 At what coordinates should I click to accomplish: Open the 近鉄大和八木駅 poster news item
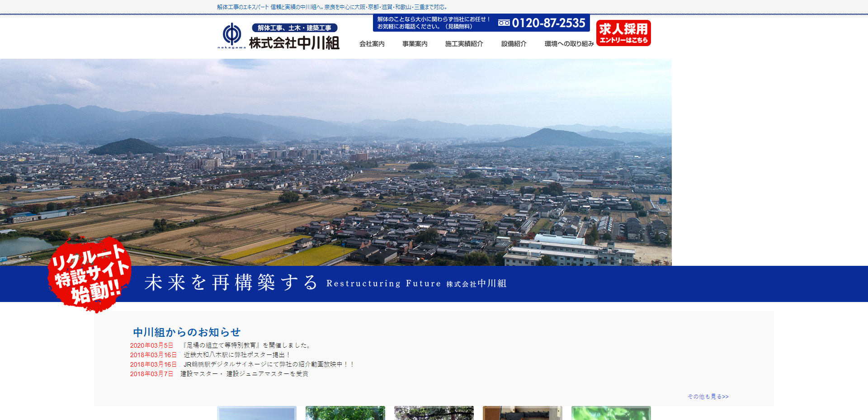tap(237, 355)
